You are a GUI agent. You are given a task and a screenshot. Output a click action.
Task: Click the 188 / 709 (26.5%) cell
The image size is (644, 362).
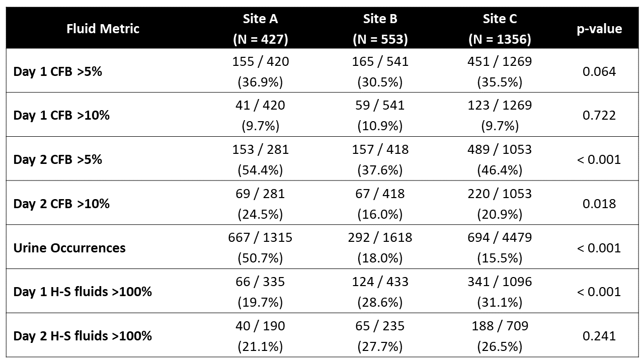[x=500, y=336]
